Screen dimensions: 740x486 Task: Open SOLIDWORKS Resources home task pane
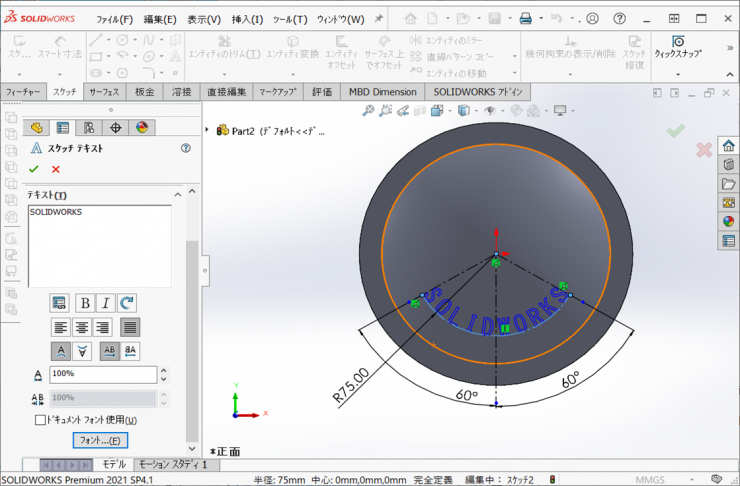click(728, 145)
